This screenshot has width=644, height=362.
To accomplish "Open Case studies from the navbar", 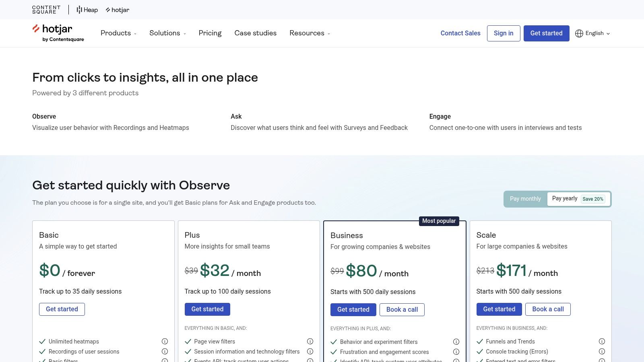I will click(256, 33).
